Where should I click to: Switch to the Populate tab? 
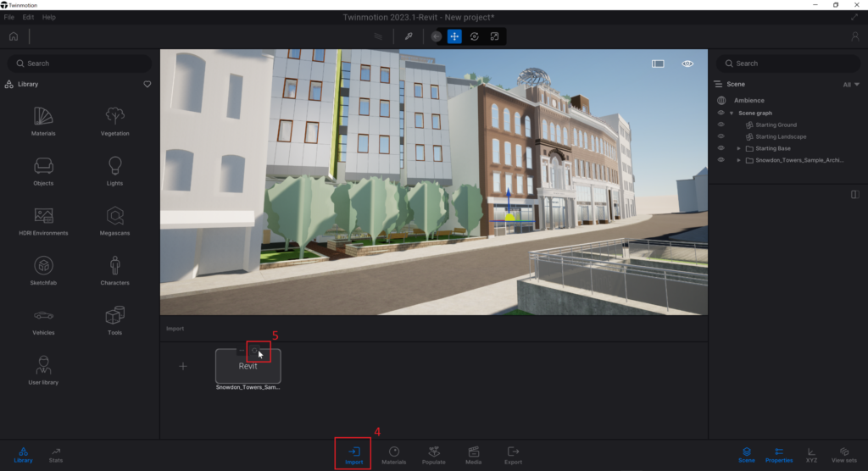(x=433, y=455)
